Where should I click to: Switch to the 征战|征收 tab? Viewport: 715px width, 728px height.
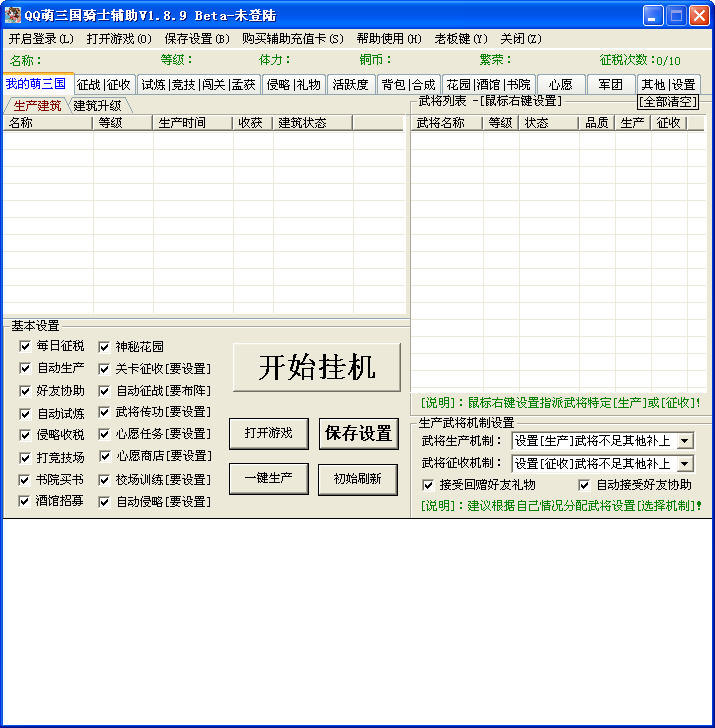(104, 85)
